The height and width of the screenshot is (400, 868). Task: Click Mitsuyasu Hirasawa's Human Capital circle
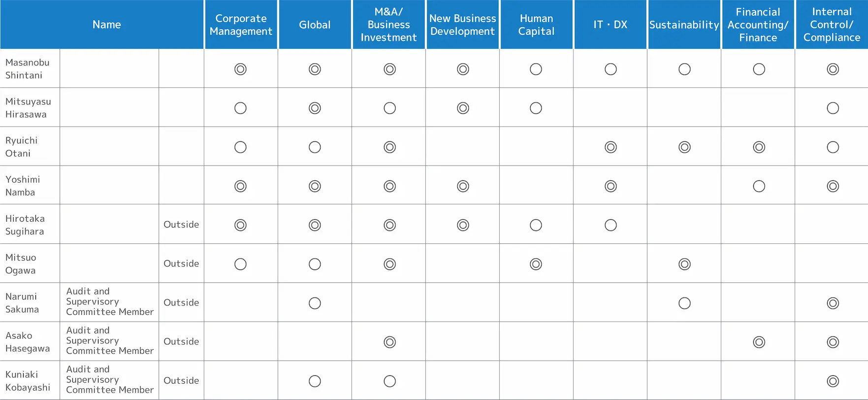[x=536, y=108]
